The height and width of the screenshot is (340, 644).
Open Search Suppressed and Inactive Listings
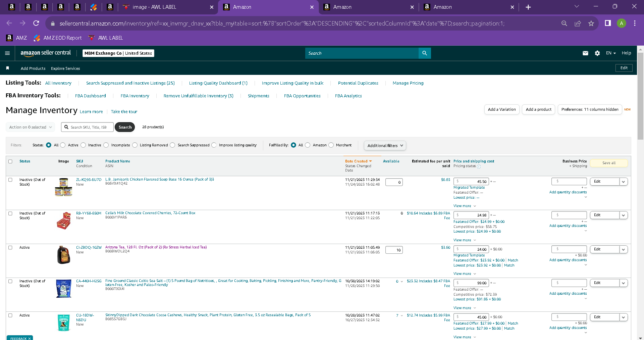(x=130, y=83)
